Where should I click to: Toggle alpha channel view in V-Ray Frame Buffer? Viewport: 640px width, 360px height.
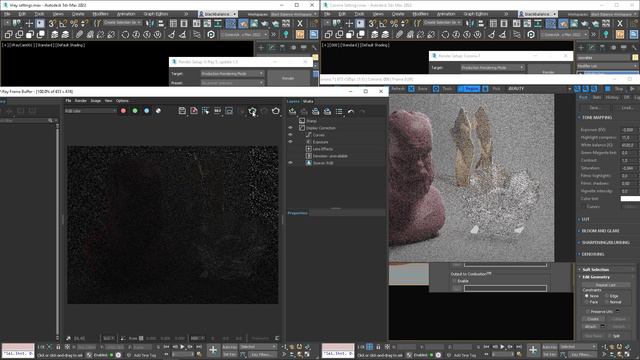[x=158, y=111]
